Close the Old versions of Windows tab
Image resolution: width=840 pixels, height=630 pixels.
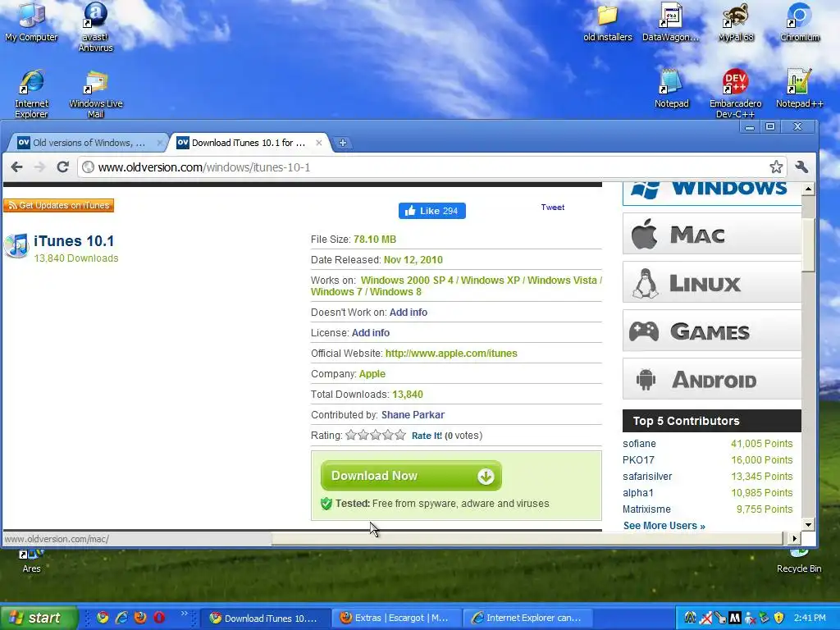pos(160,143)
